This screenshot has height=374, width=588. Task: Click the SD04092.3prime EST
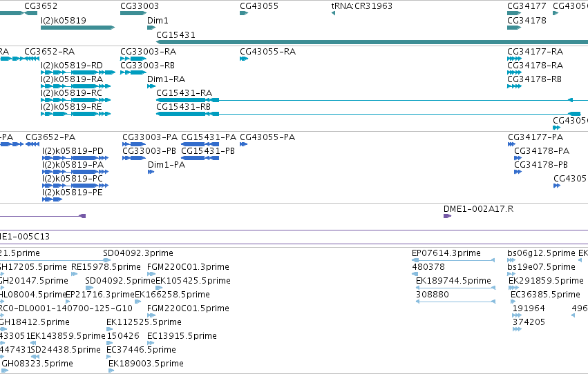(107, 260)
